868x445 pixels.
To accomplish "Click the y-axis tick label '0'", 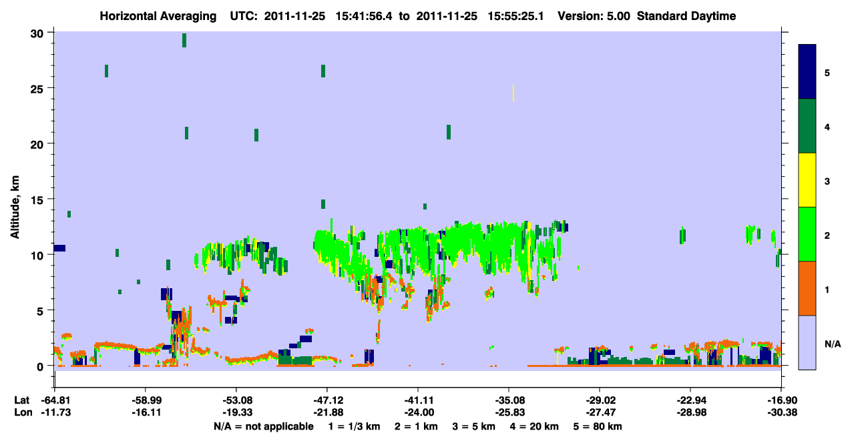I will pos(42,366).
